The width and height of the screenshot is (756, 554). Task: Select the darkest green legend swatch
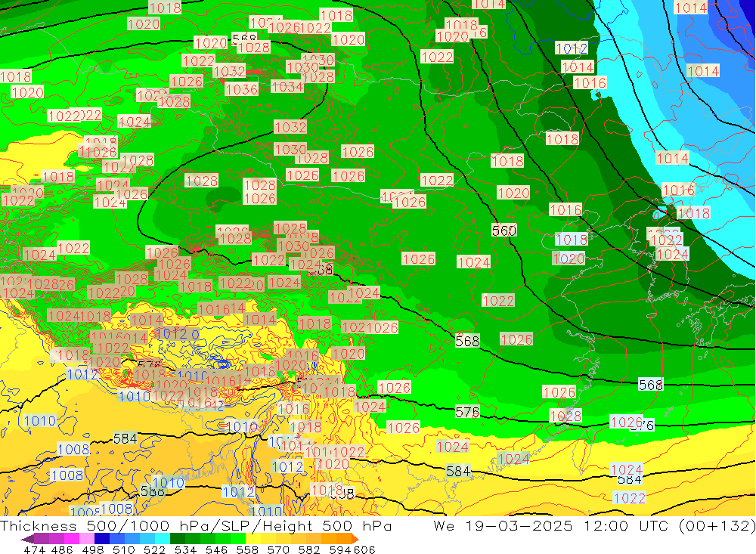pyautogui.click(x=178, y=539)
